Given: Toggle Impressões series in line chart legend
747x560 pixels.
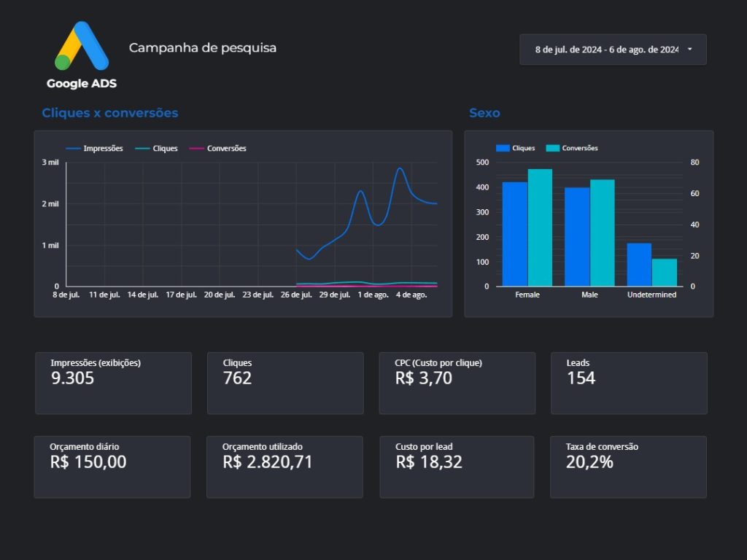Looking at the screenshot, I should 94,149.
